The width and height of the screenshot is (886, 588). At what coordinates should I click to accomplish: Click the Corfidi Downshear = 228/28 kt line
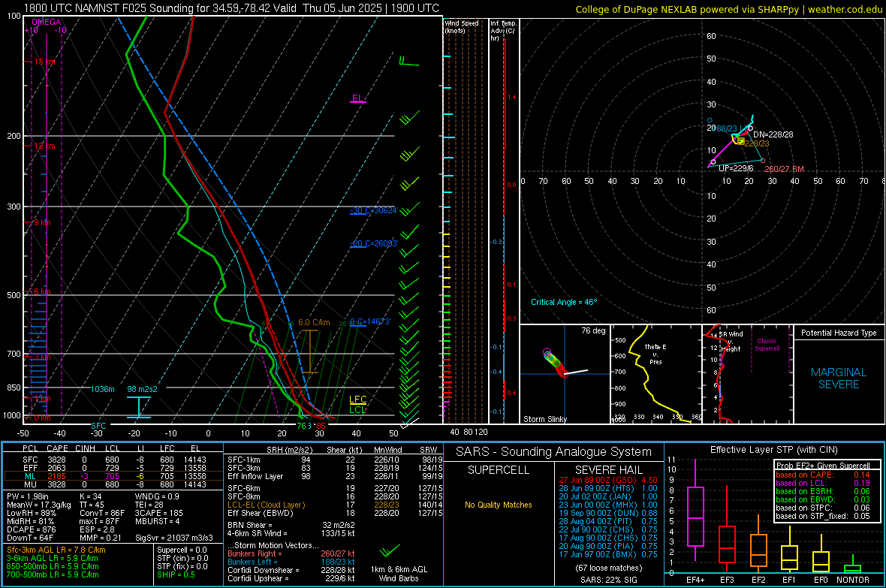click(291, 570)
